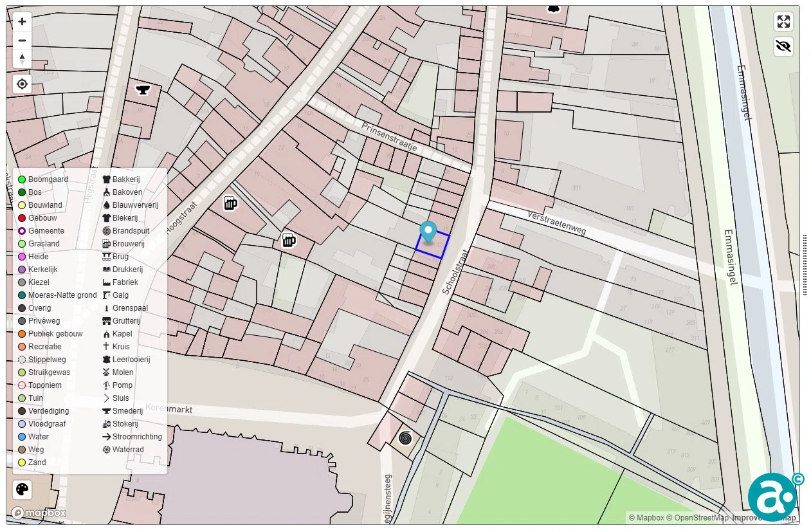Click the blue map pin marker

point(428,232)
